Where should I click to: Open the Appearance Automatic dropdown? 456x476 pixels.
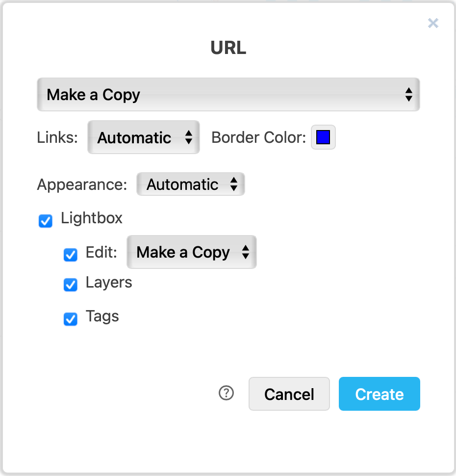[190, 185]
